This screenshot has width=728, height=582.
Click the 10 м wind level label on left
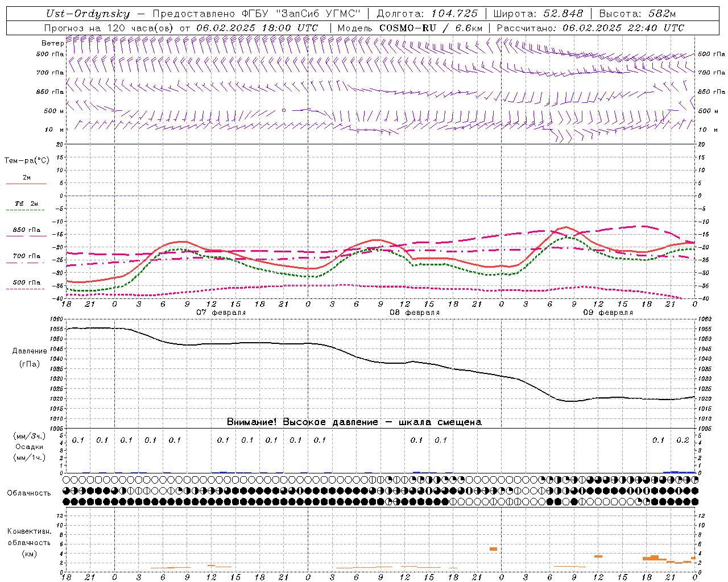pyautogui.click(x=54, y=130)
